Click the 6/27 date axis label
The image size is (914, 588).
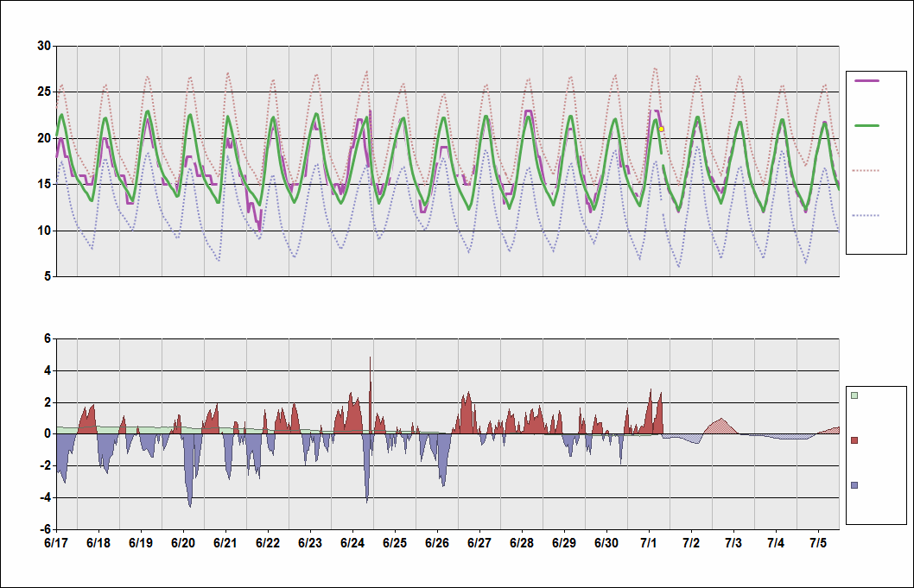click(x=479, y=543)
